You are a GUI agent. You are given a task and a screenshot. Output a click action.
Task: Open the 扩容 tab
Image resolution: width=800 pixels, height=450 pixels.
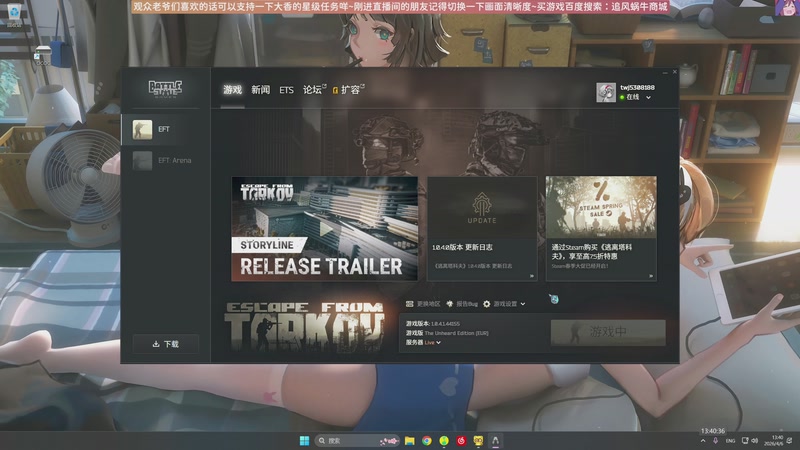pyautogui.click(x=349, y=90)
